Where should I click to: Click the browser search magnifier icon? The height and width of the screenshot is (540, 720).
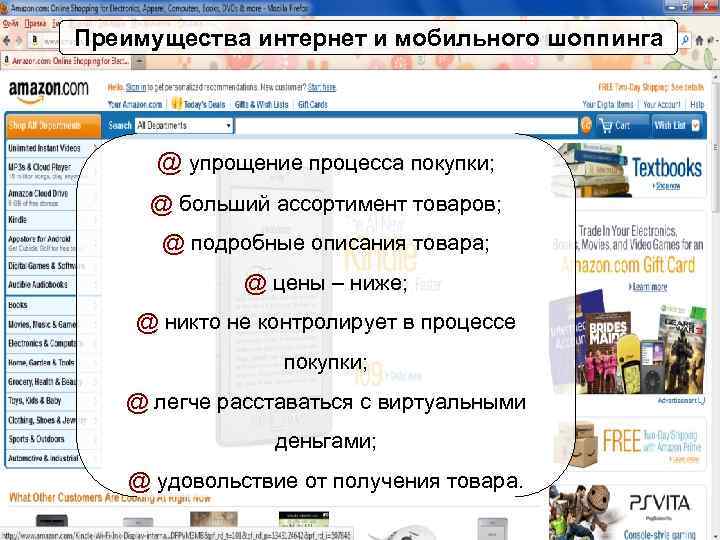(685, 40)
